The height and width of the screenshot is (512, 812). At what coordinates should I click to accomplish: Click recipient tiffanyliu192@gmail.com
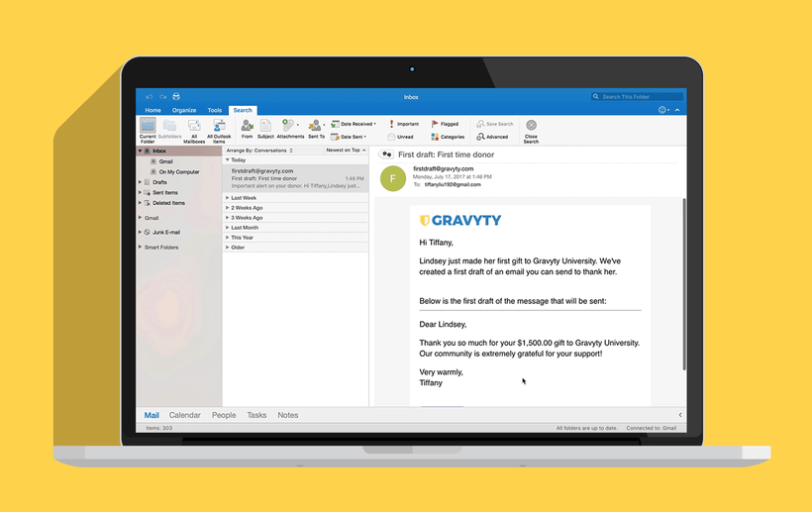tap(453, 185)
